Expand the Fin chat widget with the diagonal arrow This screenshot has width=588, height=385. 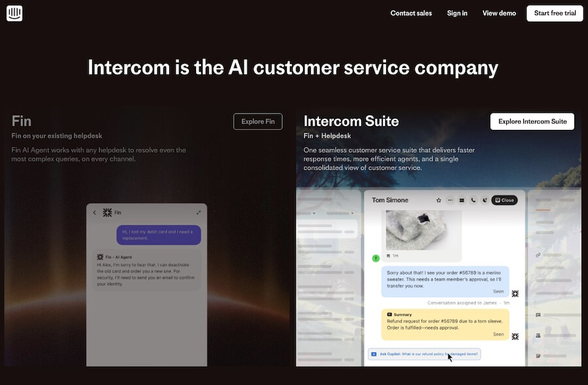tap(199, 212)
